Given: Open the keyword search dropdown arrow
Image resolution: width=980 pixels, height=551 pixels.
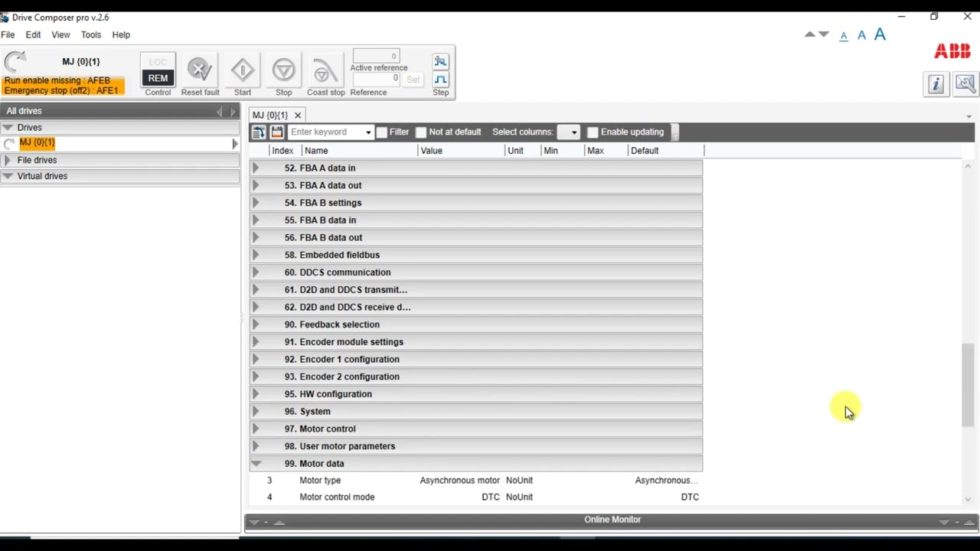Looking at the screenshot, I should coord(368,132).
